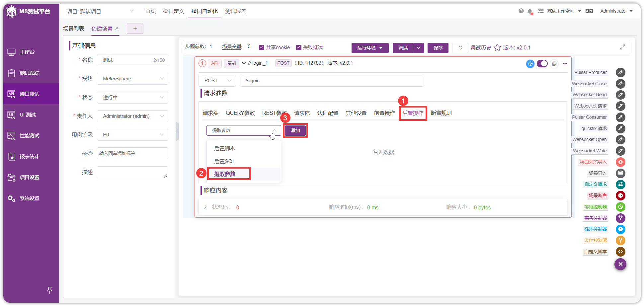Click the 添加 button
Viewport: 644px width, 306px height.
click(x=295, y=130)
